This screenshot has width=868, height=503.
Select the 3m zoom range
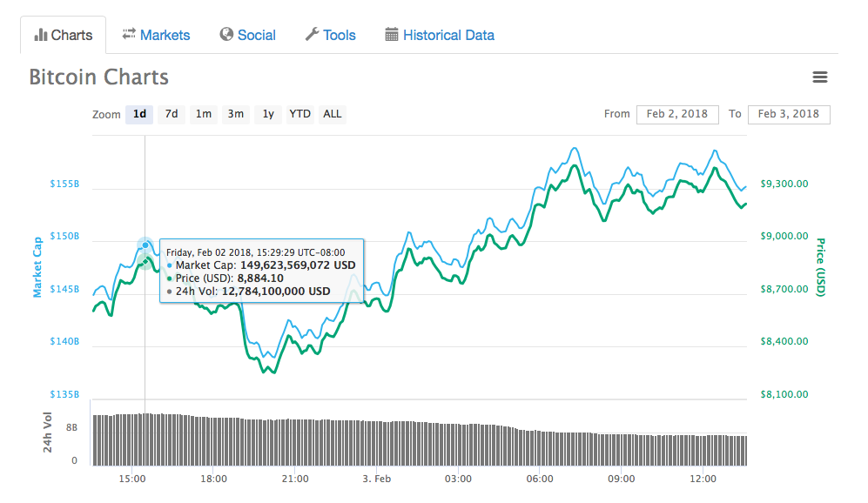click(x=234, y=114)
